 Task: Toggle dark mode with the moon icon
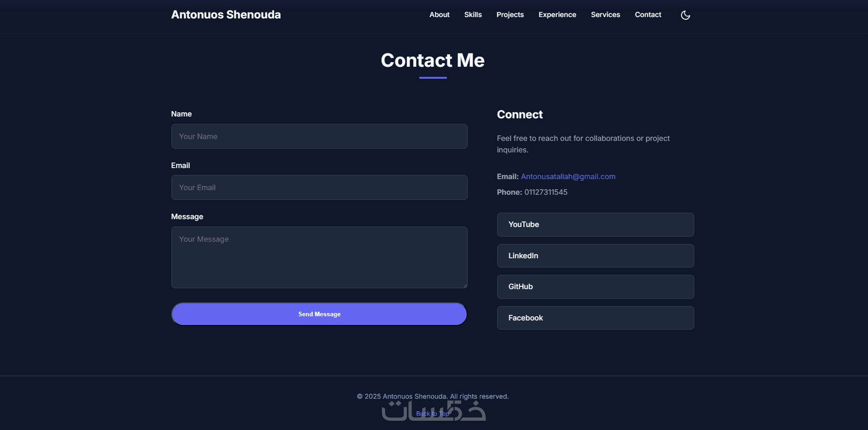pyautogui.click(x=685, y=15)
